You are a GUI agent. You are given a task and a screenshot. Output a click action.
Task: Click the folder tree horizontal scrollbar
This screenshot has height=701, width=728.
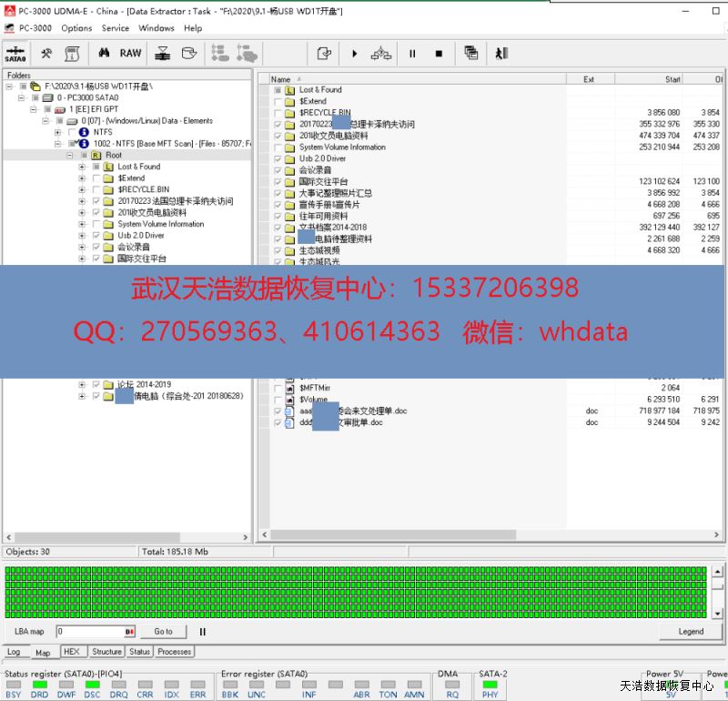tap(126, 537)
